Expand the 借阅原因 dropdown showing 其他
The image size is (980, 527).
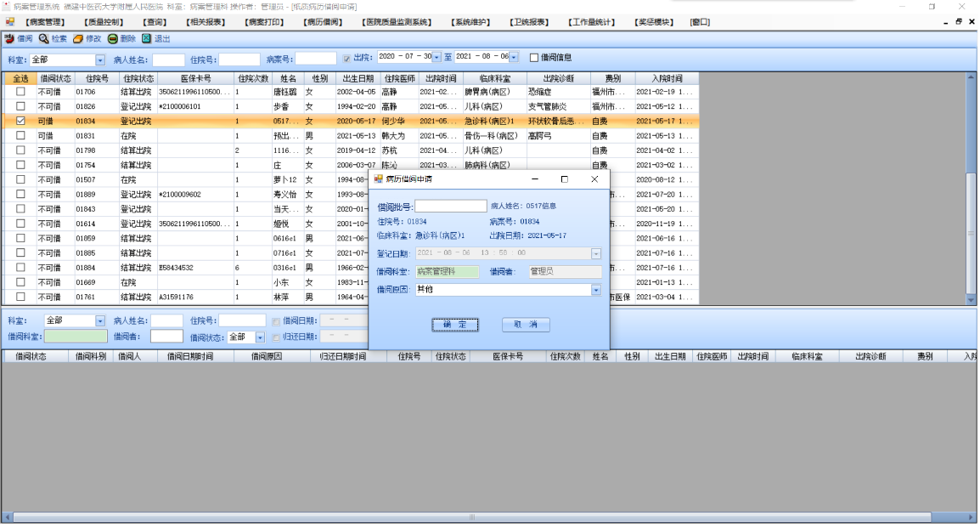595,290
